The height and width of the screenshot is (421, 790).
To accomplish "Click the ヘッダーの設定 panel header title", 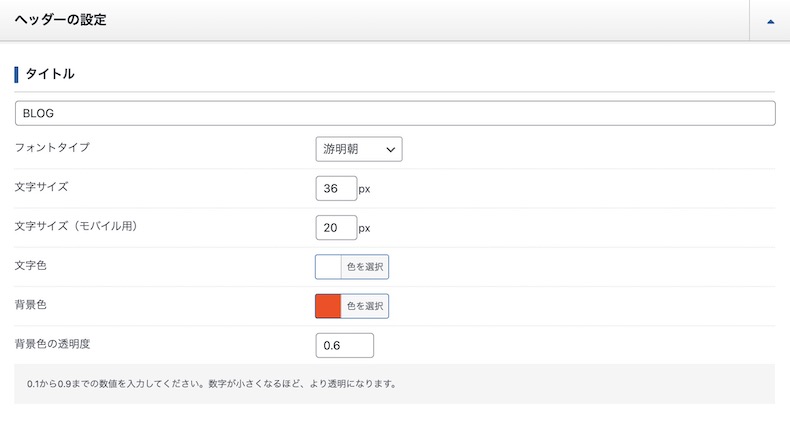I will [60, 20].
